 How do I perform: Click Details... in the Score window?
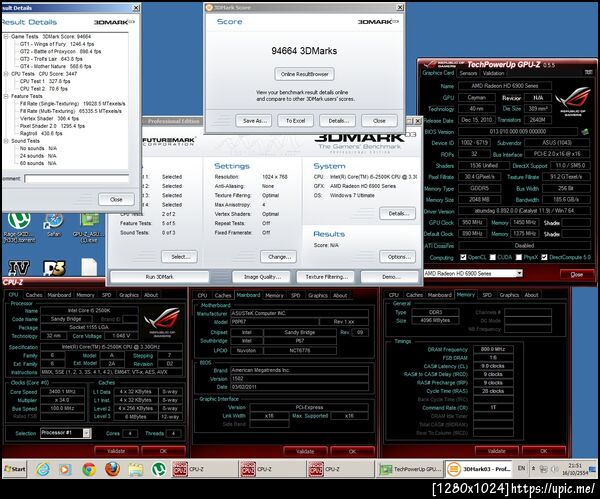coord(338,121)
